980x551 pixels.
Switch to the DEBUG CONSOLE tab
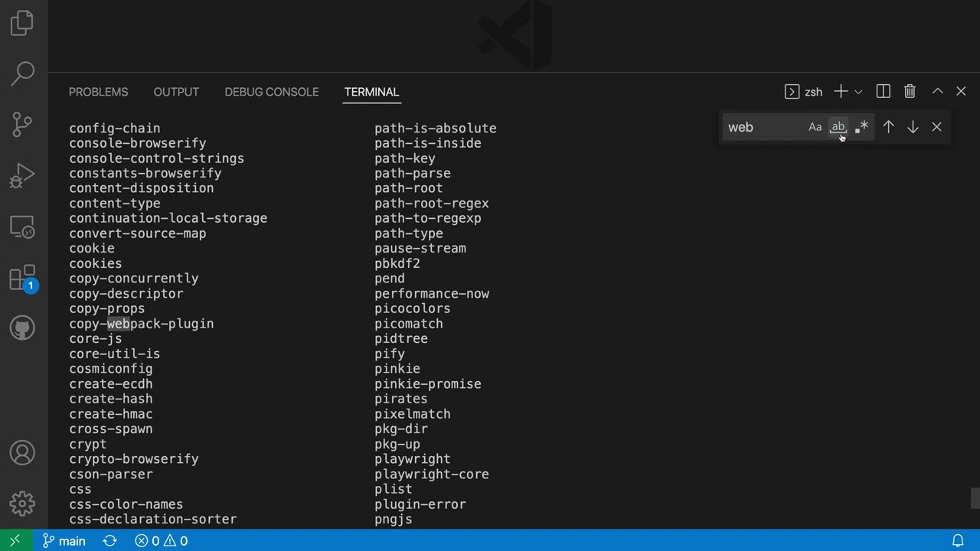click(271, 92)
